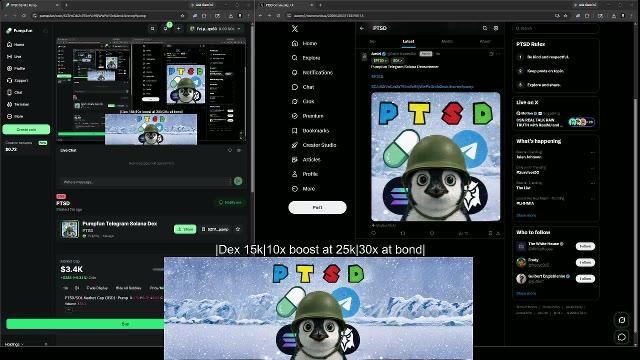Open More menu in X sidebar
Viewport: 640px width, 360px height.
tap(303, 189)
